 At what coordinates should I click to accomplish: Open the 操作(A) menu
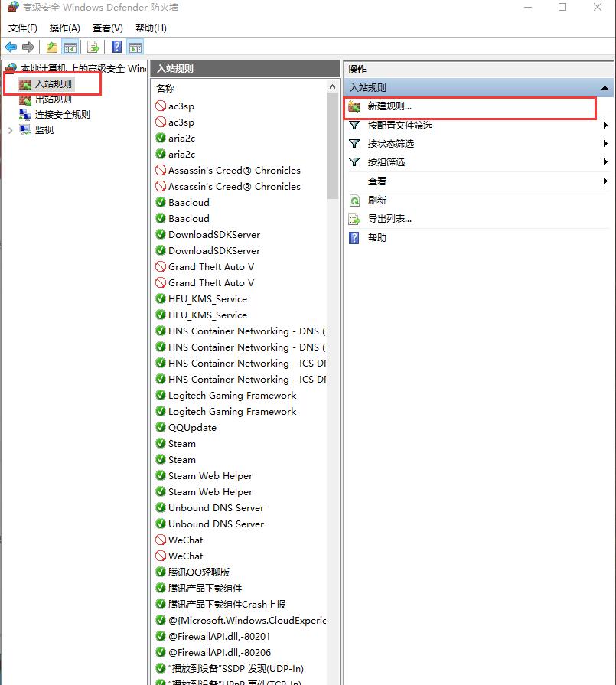coord(64,28)
